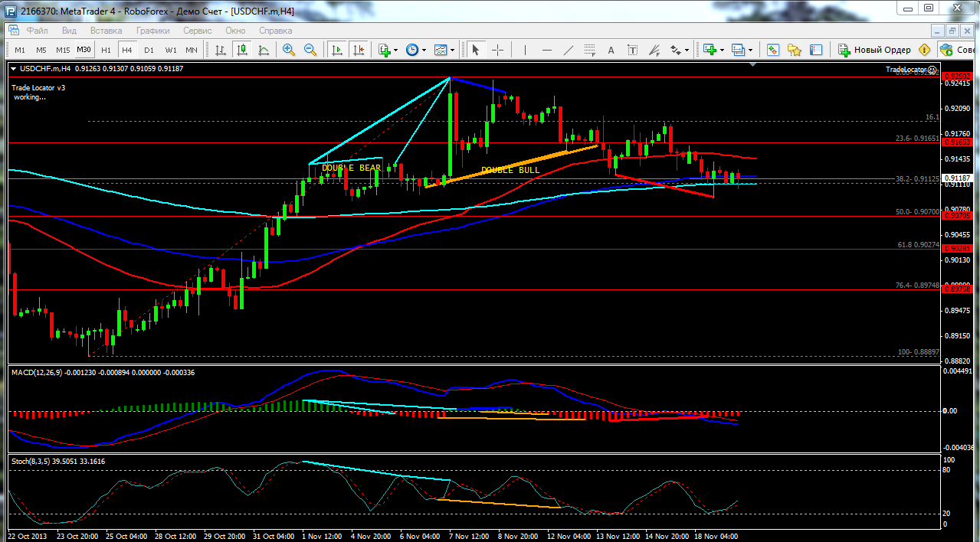The image size is (980, 542).
Task: Click the profiles icon
Action: [x=738, y=50]
